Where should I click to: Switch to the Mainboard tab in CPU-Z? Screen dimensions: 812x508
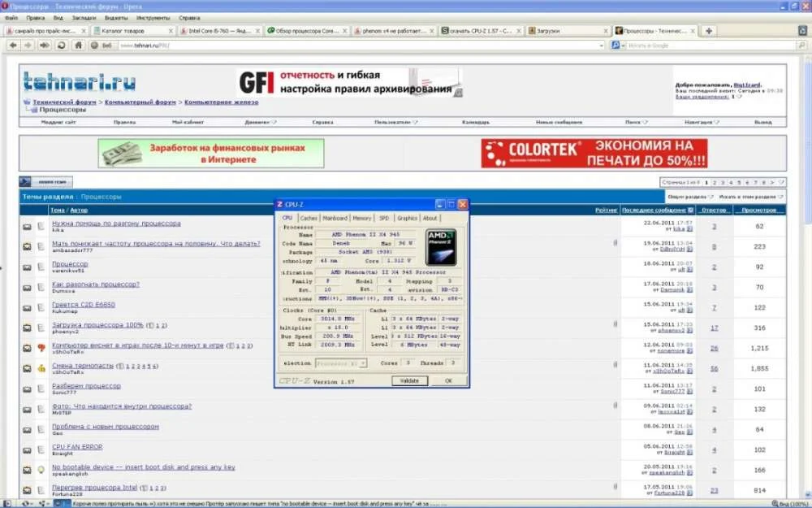point(335,218)
